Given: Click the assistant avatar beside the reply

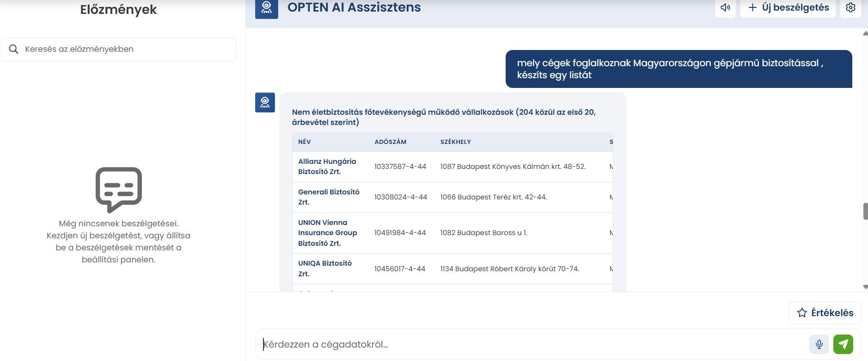Looking at the screenshot, I should pyautogui.click(x=265, y=102).
